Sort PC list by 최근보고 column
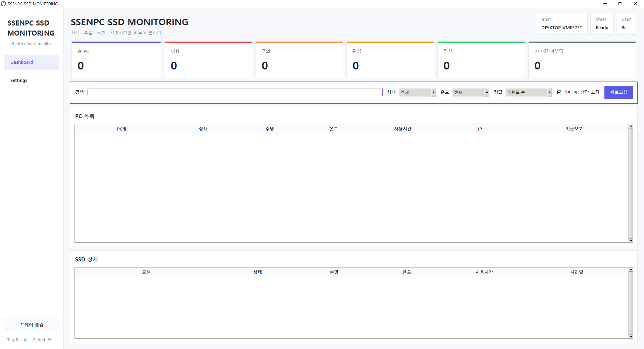 [574, 129]
